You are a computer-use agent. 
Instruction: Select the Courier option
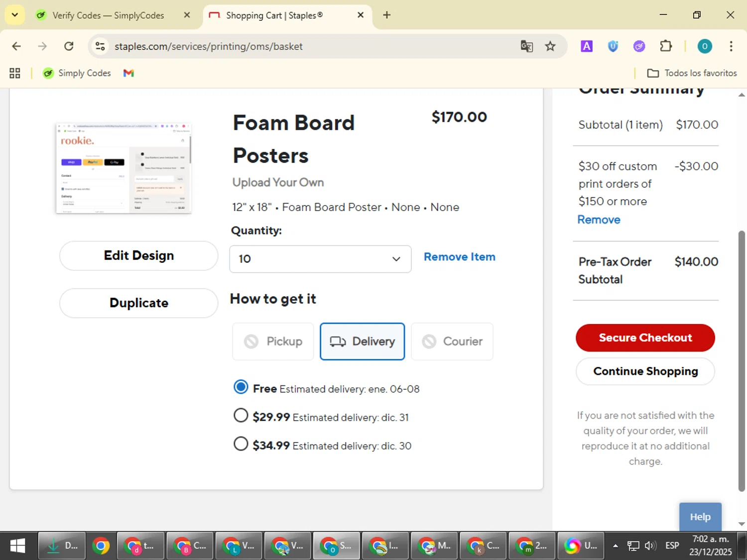[452, 341]
